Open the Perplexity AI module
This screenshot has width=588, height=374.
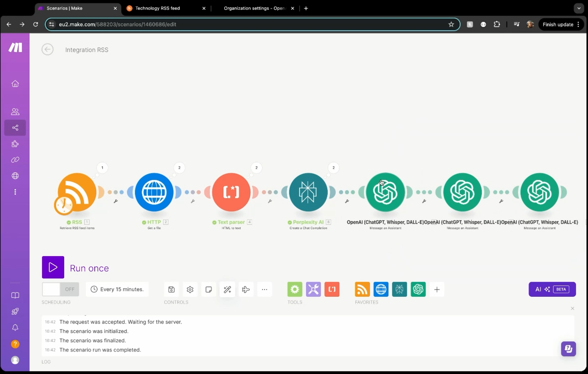(308, 192)
